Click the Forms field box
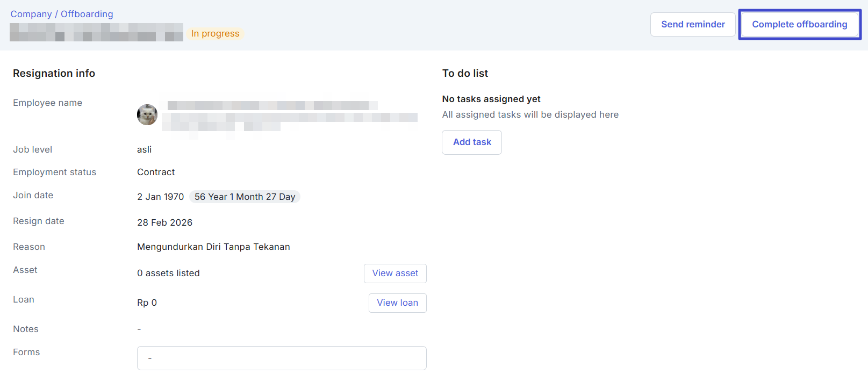Image resolution: width=868 pixels, height=374 pixels. pos(282,358)
